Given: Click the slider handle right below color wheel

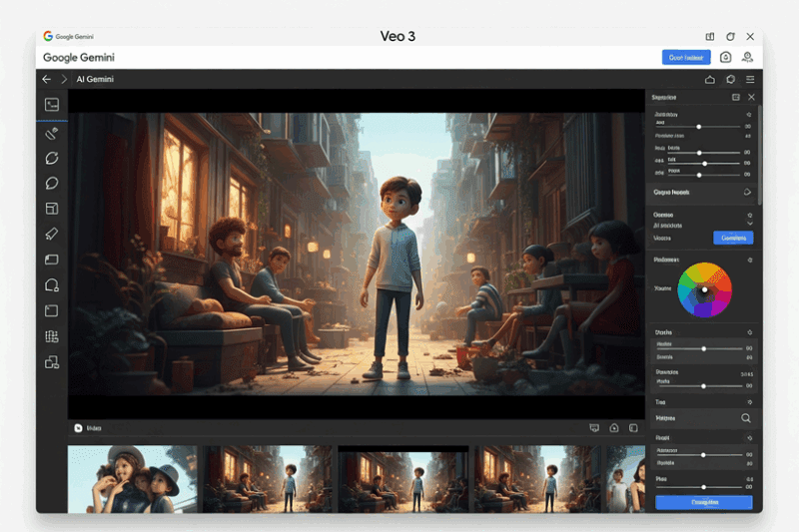Looking at the screenshot, I should pyautogui.click(x=704, y=349).
